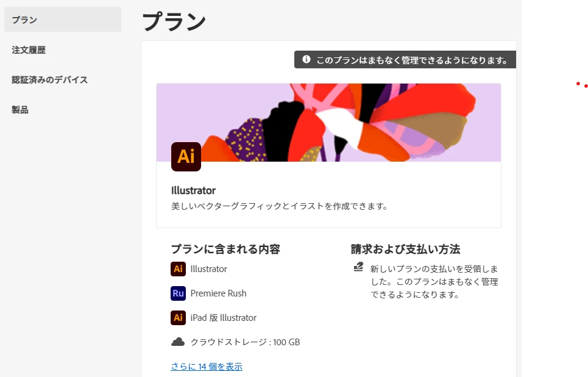Image resolution: width=588 pixels, height=377 pixels.
Task: Click the Illustrator colorful banner artwork
Action: point(328,123)
